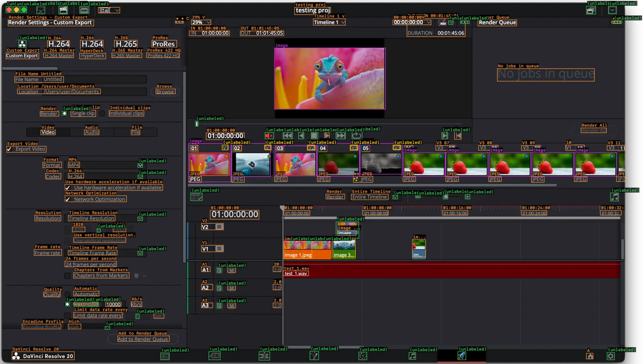This screenshot has height=364, width=643.
Task: Toggle loop playback in viewer
Action: 356,136
